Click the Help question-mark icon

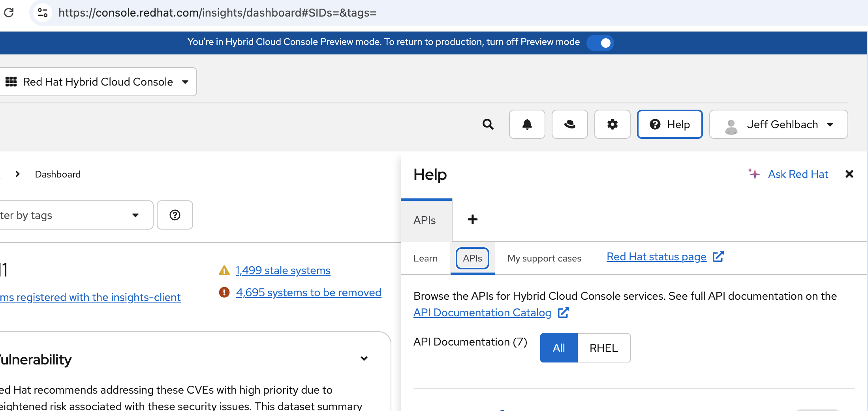[655, 124]
